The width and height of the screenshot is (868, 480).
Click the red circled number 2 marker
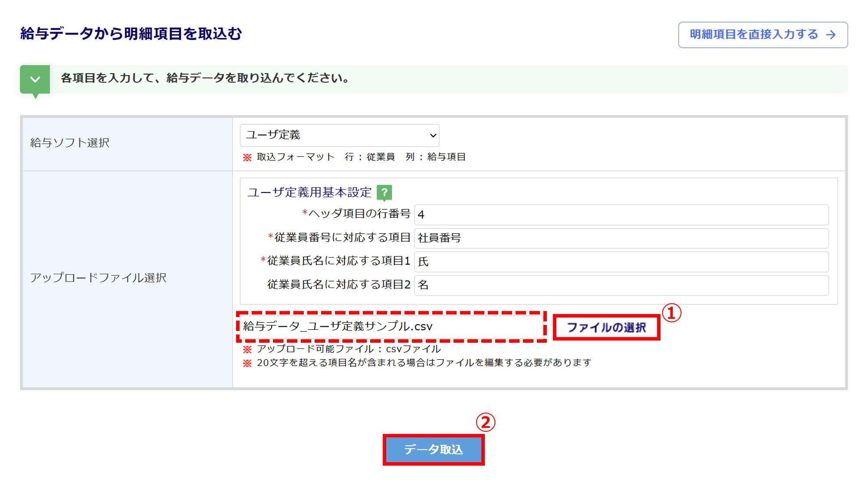tap(485, 422)
